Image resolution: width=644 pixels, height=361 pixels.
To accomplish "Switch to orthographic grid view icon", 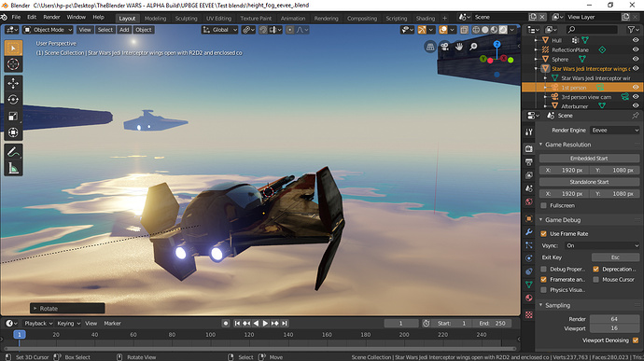I will [430, 47].
